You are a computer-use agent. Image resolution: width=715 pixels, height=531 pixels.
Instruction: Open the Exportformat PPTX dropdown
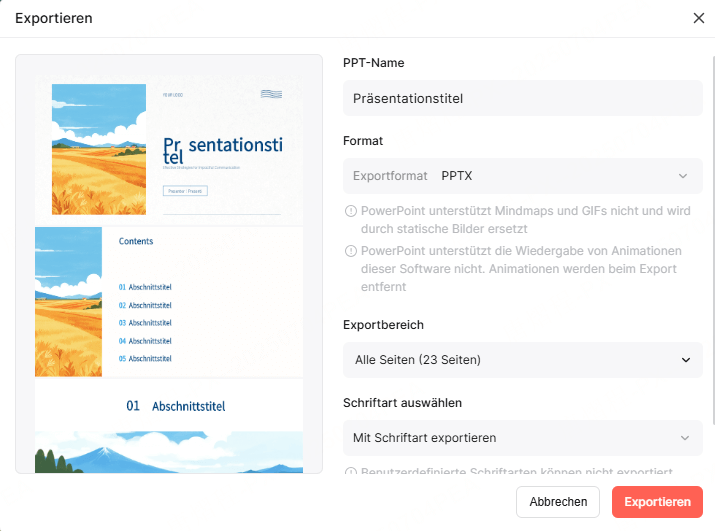523,176
